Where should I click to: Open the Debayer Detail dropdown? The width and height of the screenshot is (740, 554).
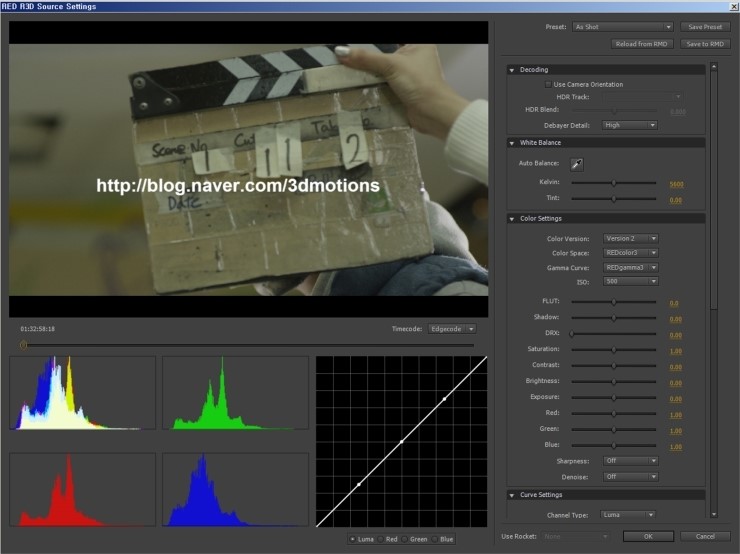coord(630,125)
